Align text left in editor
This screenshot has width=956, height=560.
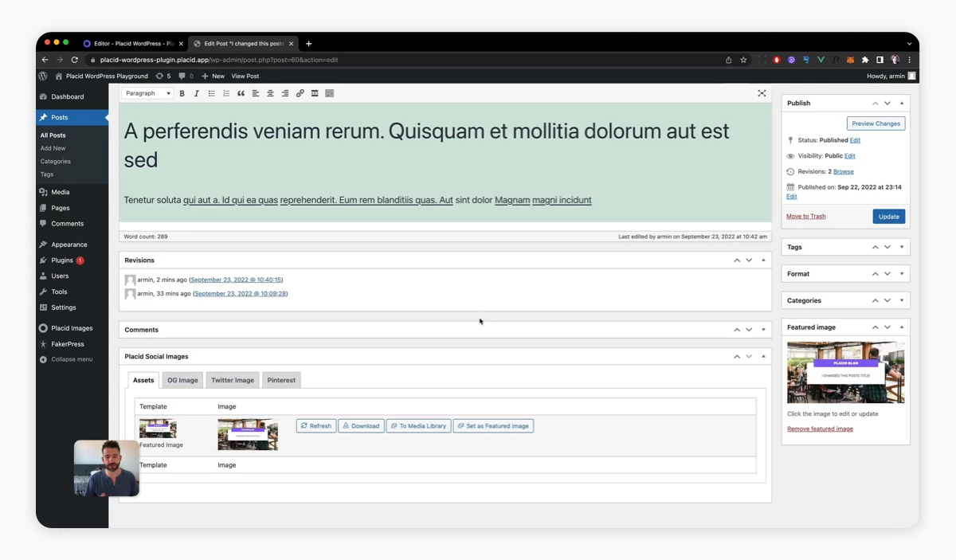point(256,93)
